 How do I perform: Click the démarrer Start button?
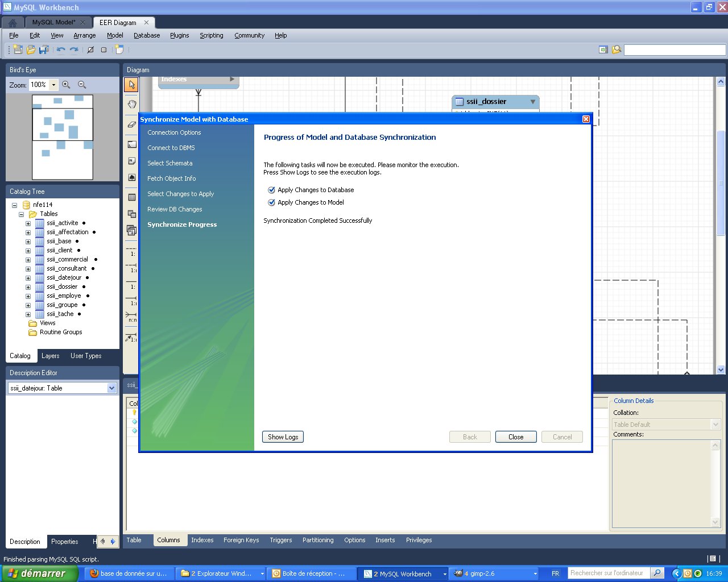[x=39, y=573]
